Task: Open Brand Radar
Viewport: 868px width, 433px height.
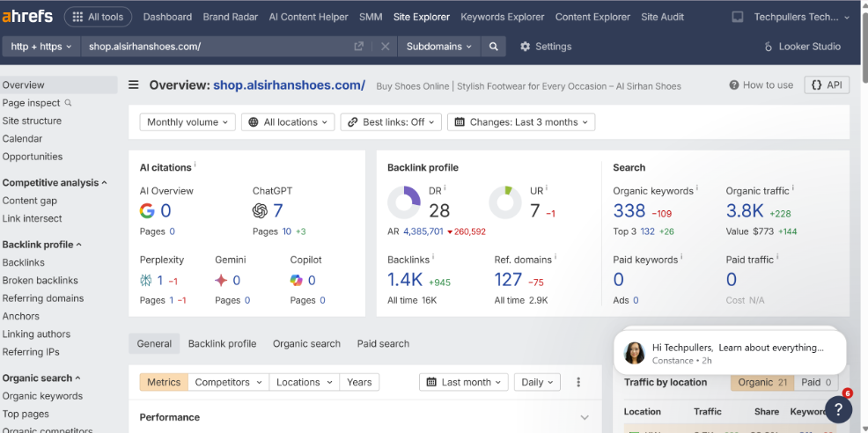Action: click(231, 18)
